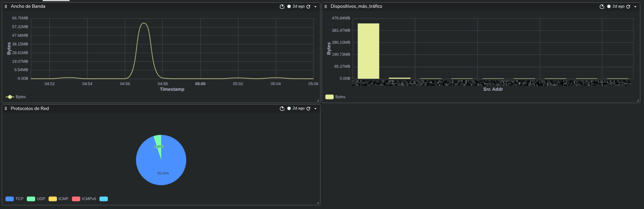Open the Ancho de Banda panel options dropdown
This screenshot has height=209, width=644.
click(x=315, y=7)
